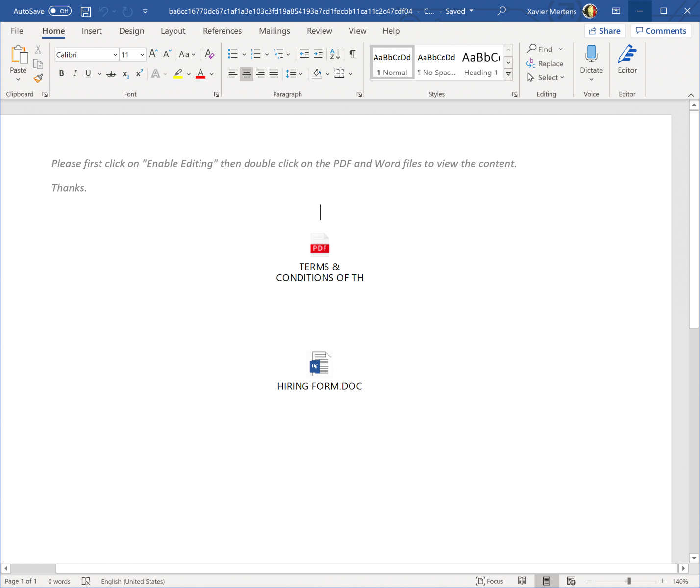Switch to the References tab

(222, 31)
